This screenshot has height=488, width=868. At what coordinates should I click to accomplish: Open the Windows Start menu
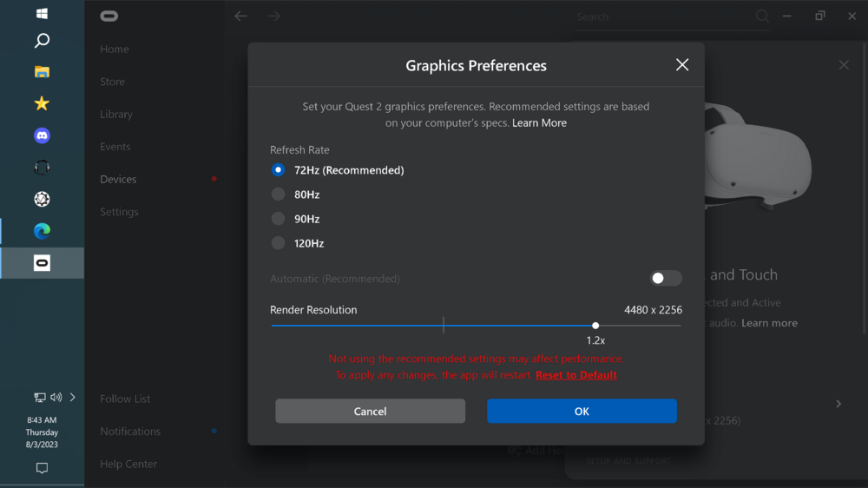(42, 13)
